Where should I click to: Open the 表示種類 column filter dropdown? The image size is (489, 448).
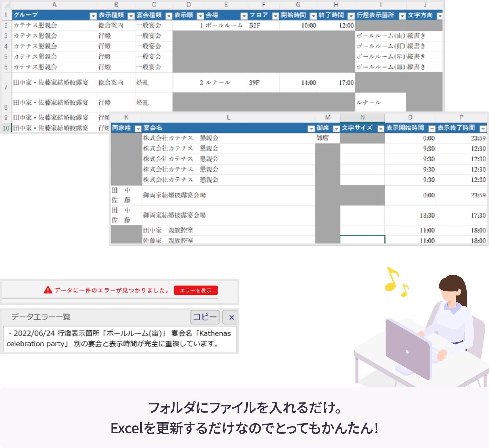[x=131, y=16]
